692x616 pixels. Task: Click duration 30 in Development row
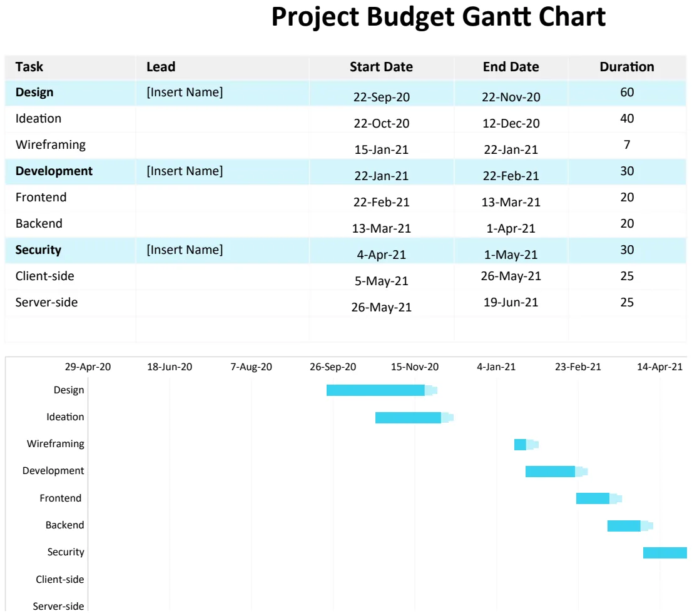coord(627,171)
